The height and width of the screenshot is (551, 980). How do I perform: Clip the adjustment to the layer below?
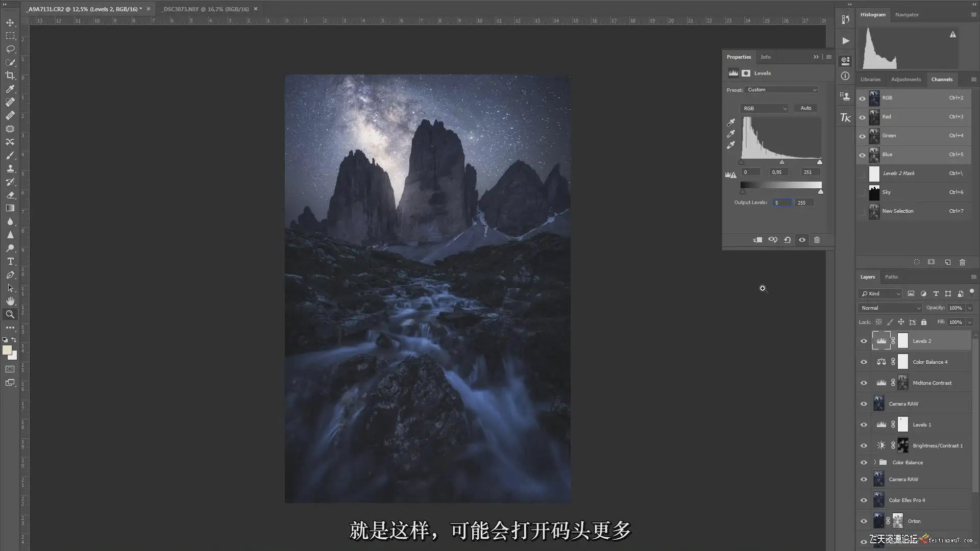pos(758,240)
